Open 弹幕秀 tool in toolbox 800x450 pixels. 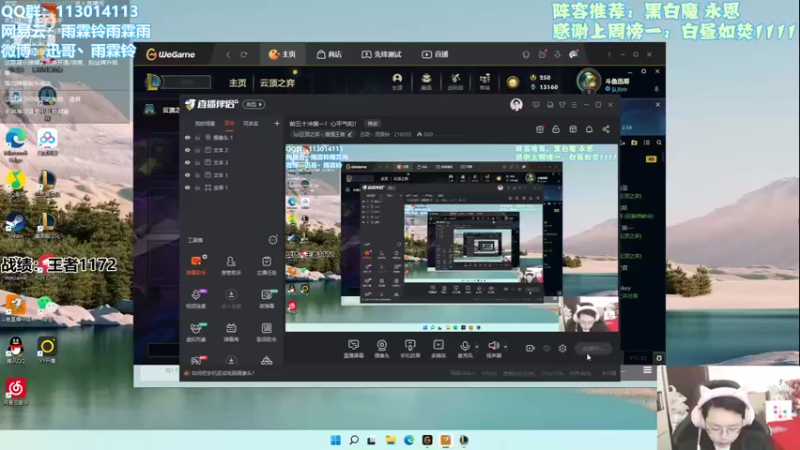[x=231, y=332]
